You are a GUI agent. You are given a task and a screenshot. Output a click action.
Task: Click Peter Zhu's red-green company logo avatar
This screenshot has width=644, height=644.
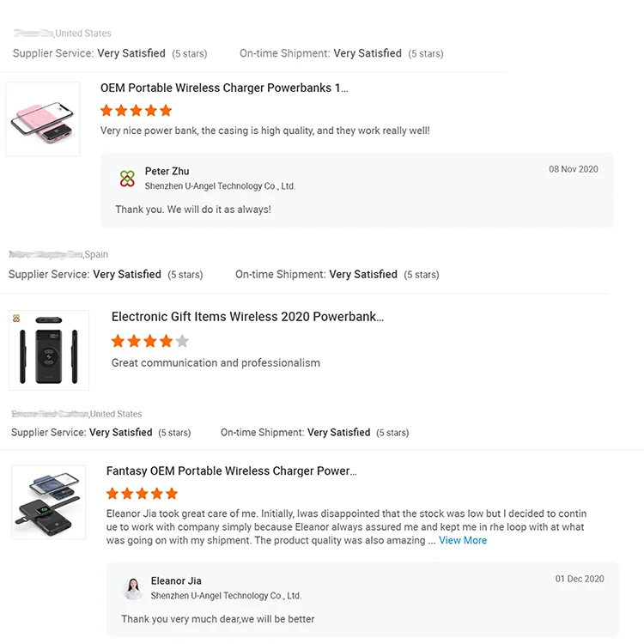click(x=127, y=179)
